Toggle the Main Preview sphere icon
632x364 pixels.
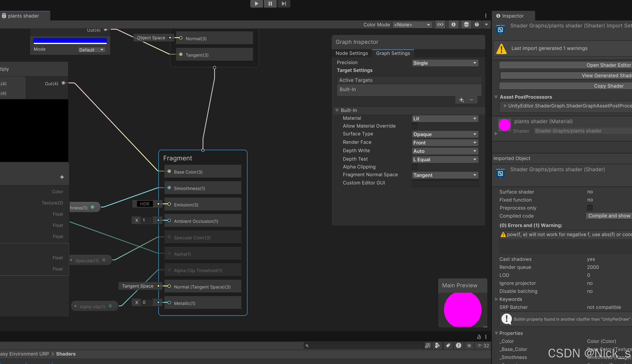(x=466, y=24)
